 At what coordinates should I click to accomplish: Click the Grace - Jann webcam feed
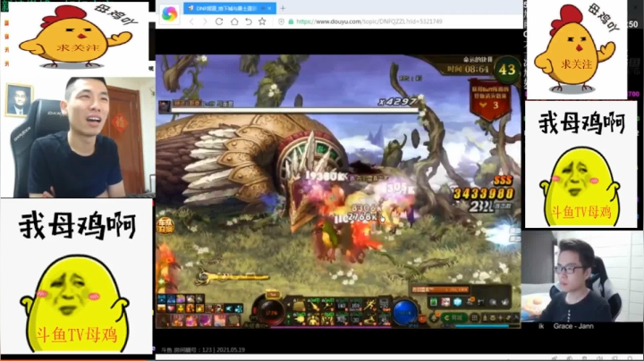[x=580, y=276]
